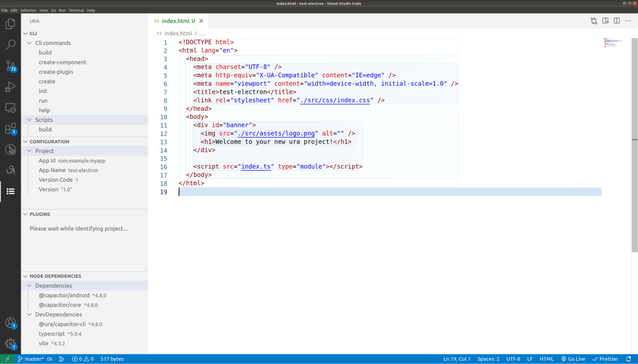
Task: Open the Accounts menu icon
Action: pos(10,323)
